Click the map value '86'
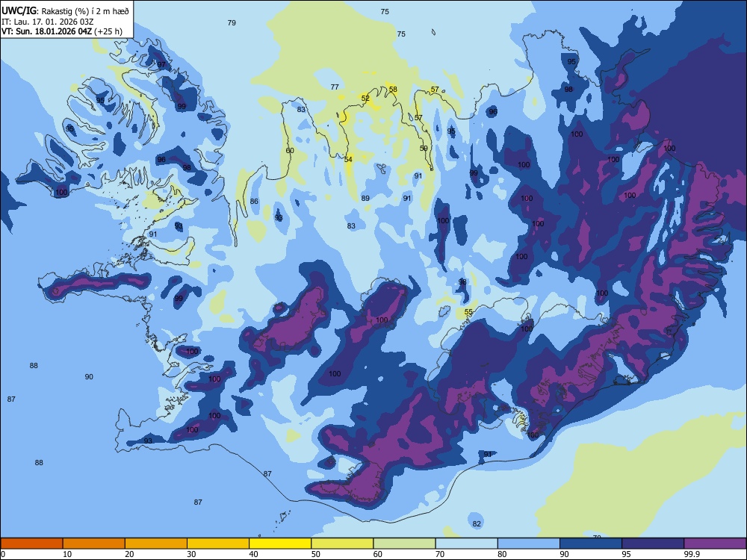The image size is (747, 560). click(255, 201)
